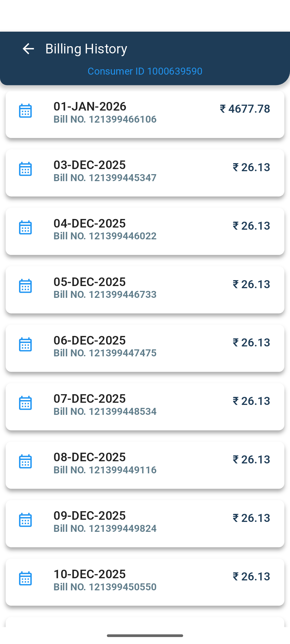This screenshot has width=290, height=644.
Task: Open bill number 121399450550
Action: (x=105, y=587)
